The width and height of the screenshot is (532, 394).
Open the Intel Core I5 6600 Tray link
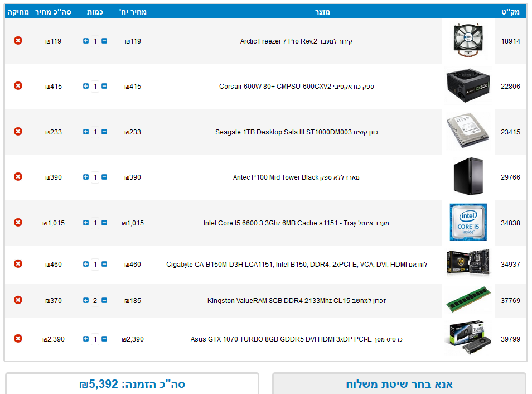pos(296,223)
